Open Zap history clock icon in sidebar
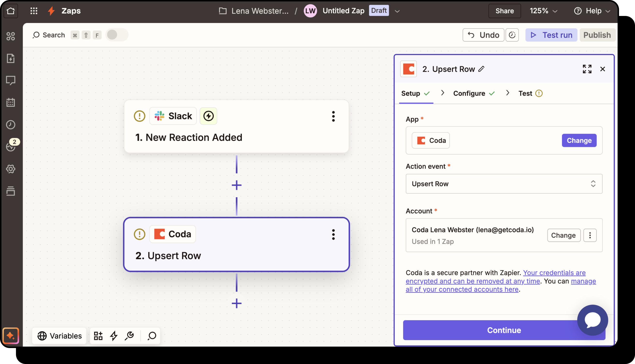Screen dimensions: 635x364 pyautogui.click(x=10, y=124)
